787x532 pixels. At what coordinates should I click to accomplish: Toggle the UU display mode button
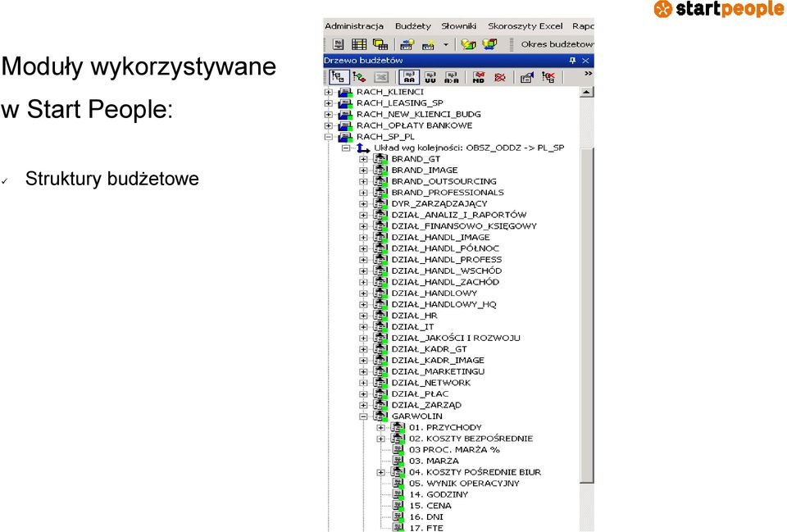[x=430, y=77]
